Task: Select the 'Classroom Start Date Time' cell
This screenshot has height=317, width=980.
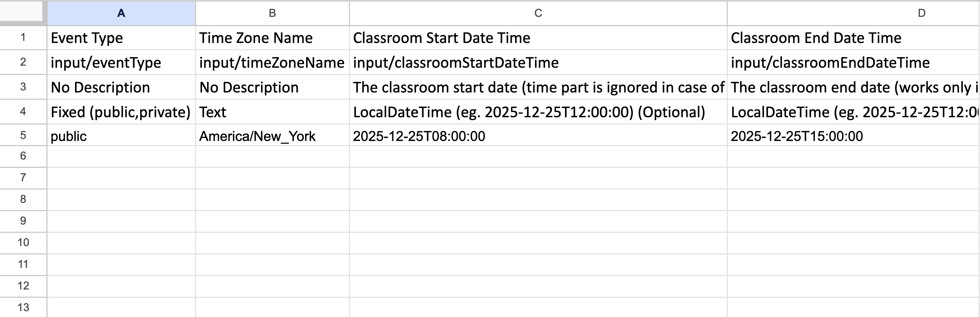Action: click(x=538, y=38)
